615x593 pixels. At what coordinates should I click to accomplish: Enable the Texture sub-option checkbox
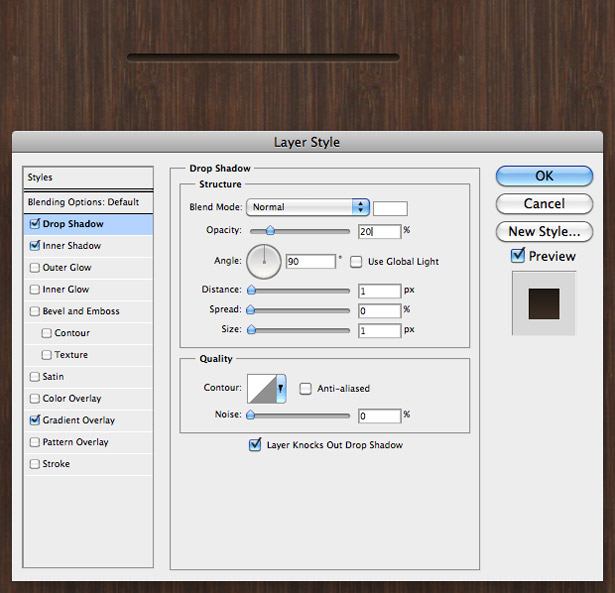47,355
